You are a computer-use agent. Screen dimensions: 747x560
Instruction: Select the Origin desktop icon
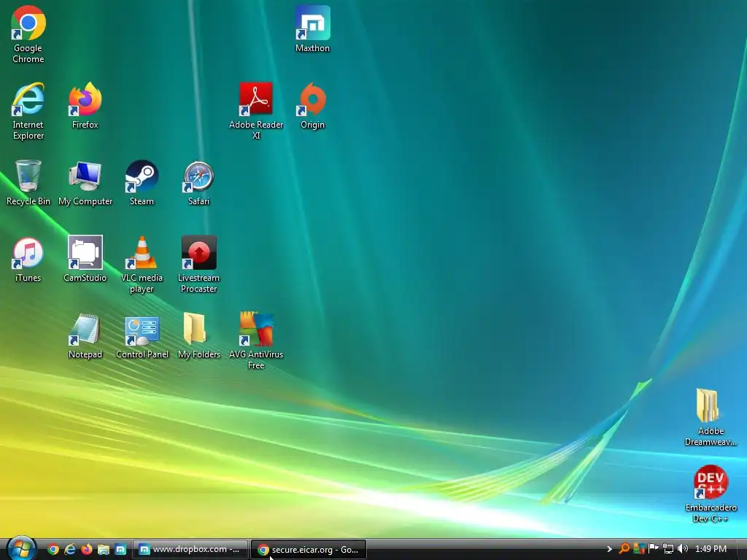pos(312,106)
